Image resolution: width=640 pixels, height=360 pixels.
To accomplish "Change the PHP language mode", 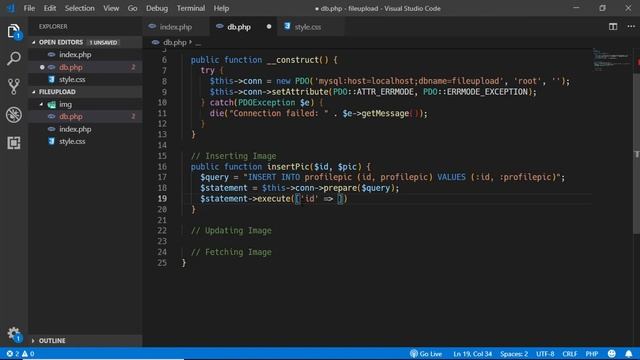I will point(591,354).
